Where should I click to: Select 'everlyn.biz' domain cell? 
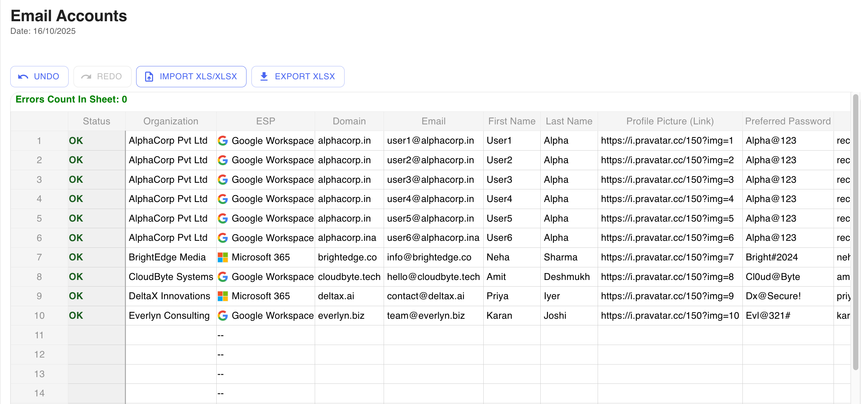(349, 316)
